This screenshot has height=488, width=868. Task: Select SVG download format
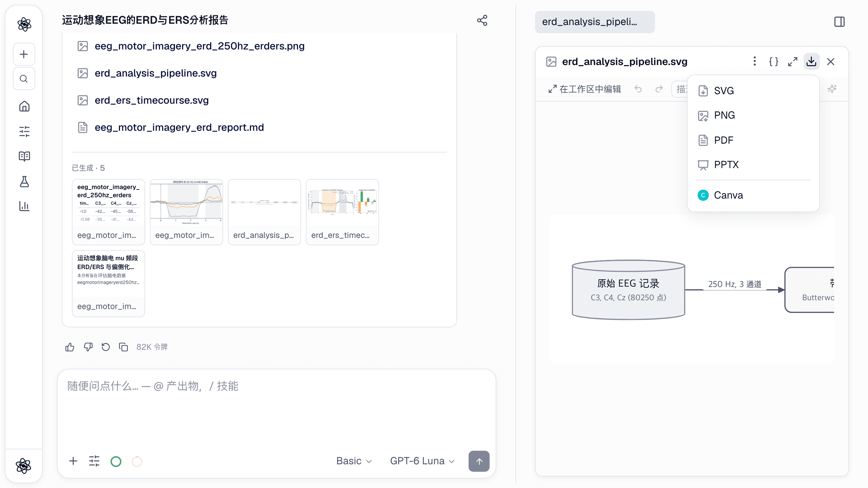click(x=753, y=90)
